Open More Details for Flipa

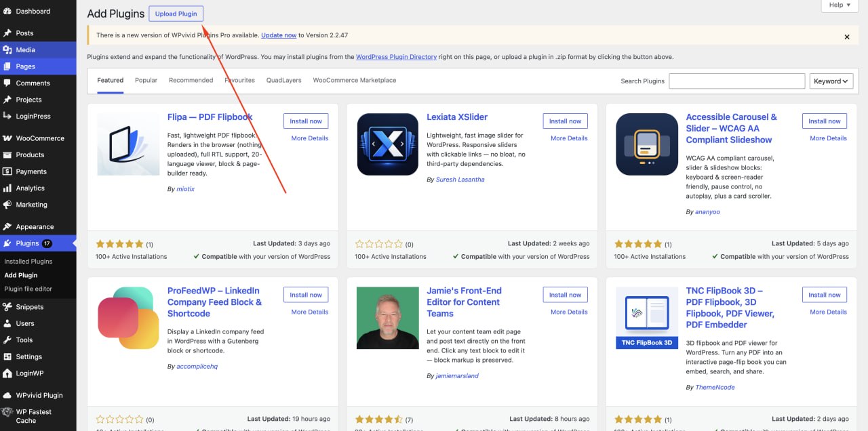(310, 138)
